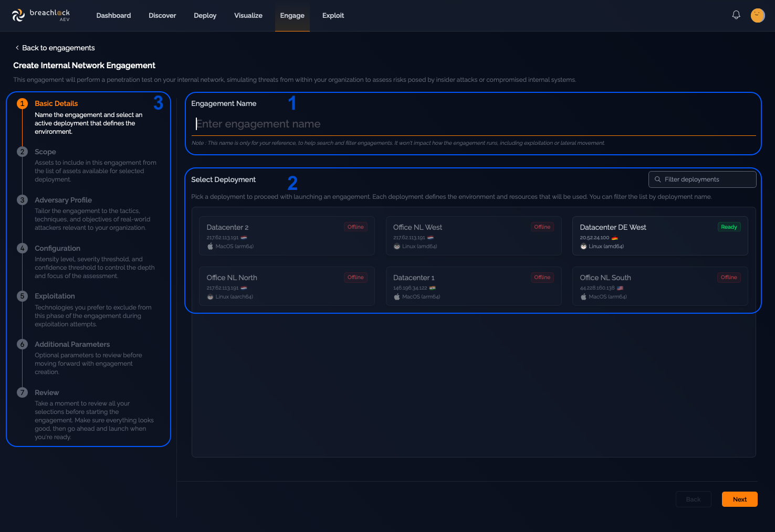775x532 pixels.
Task: Click the Exploitation step title
Action: (55, 296)
